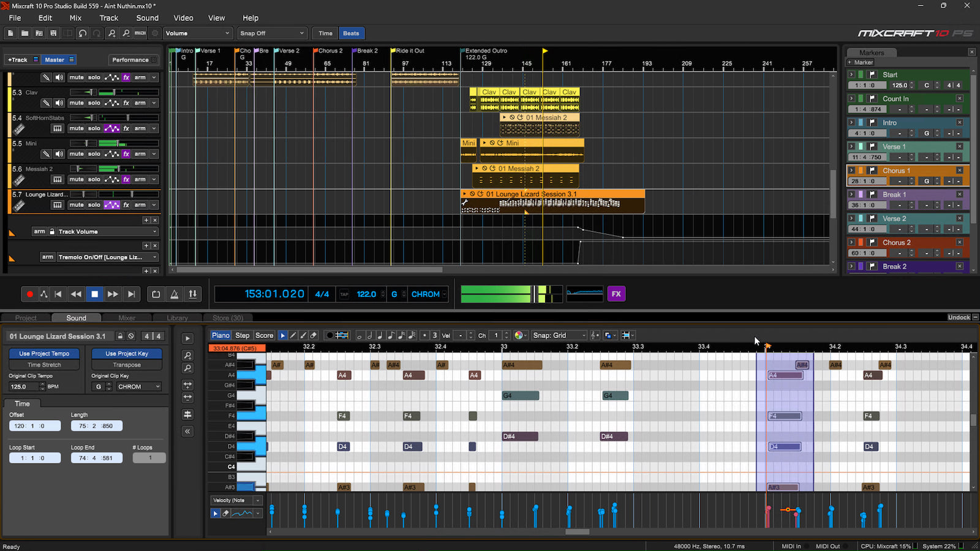Switch to the Mixer tab
The height and width of the screenshot is (551, 980).
[126, 318]
